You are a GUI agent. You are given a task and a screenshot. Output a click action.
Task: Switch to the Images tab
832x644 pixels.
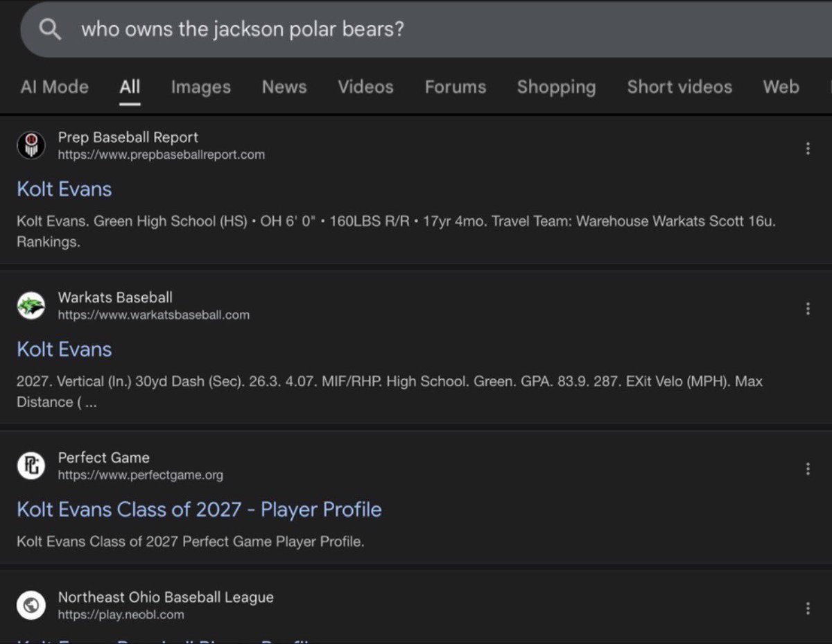[x=200, y=87]
